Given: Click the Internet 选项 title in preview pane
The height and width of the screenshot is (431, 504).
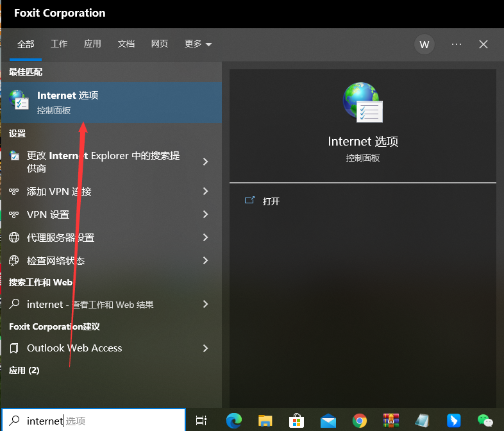Looking at the screenshot, I should pyautogui.click(x=363, y=141).
